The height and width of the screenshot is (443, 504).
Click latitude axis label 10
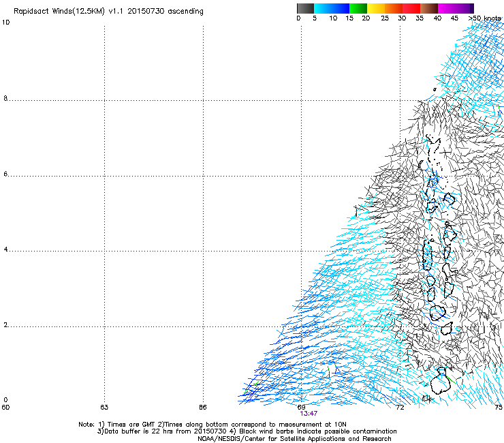[5, 22]
